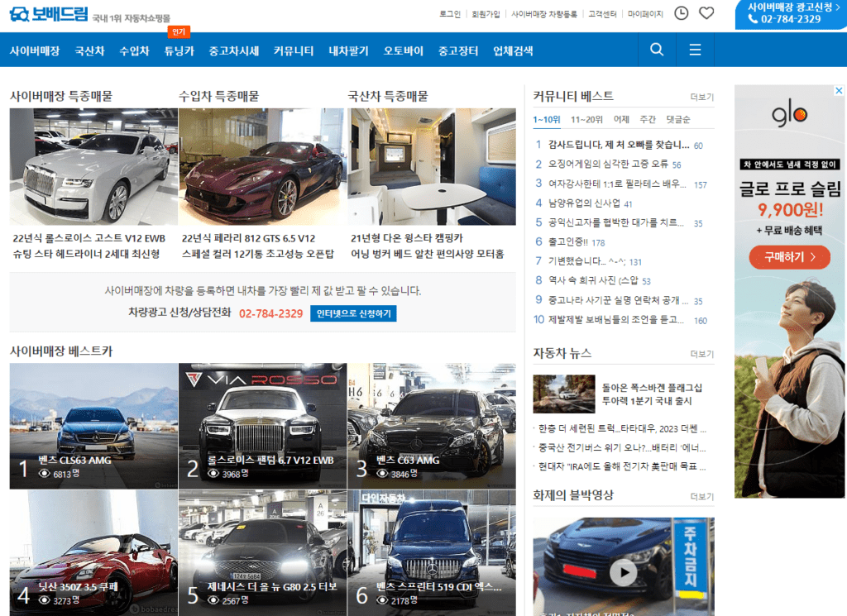
Task: Open news 한층 더 세련된 트럭...타타대우
Action: (622, 428)
